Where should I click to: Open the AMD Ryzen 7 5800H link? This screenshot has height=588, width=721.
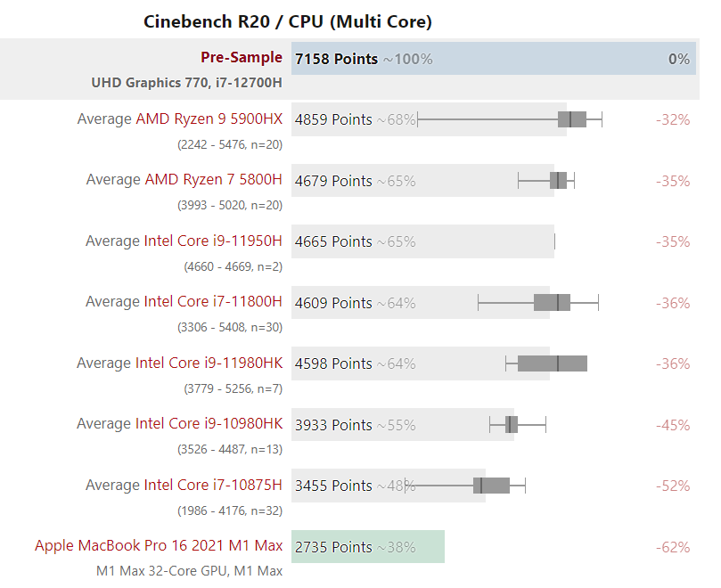tap(213, 180)
